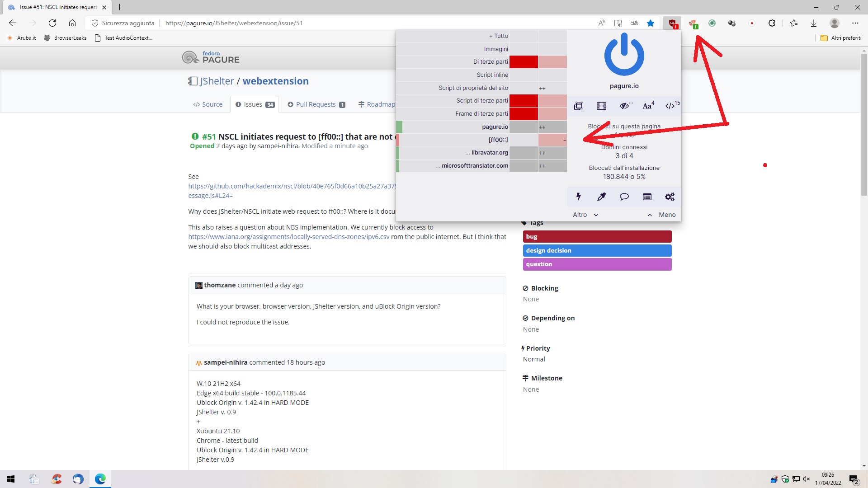This screenshot has width=868, height=488.
Task: Expand the Tutto rule row
Action: [x=453, y=36]
